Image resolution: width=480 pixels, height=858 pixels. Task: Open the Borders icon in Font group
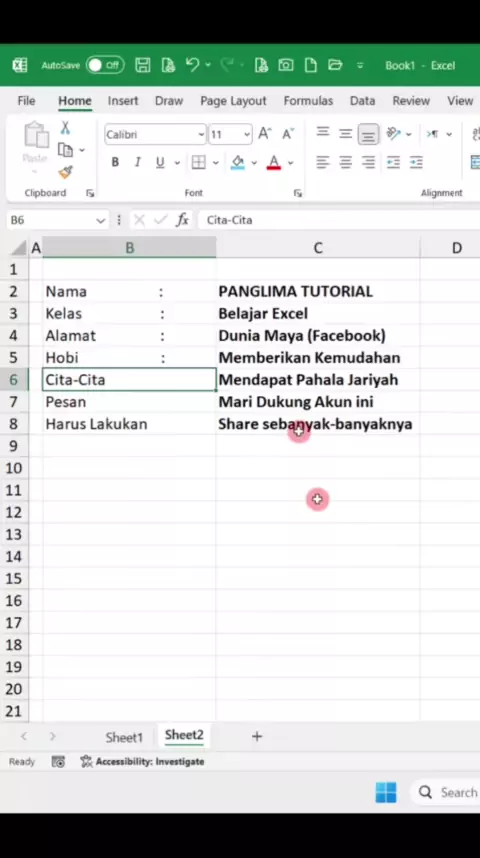[199, 162]
